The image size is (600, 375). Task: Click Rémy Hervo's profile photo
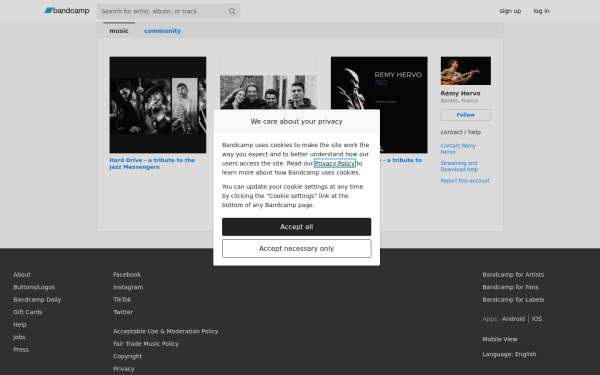click(465, 71)
